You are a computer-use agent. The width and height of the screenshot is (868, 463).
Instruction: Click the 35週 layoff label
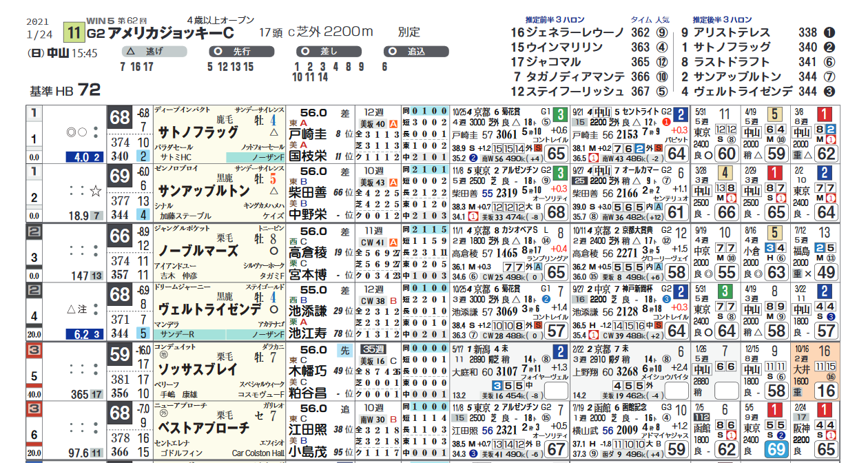tap(373, 349)
